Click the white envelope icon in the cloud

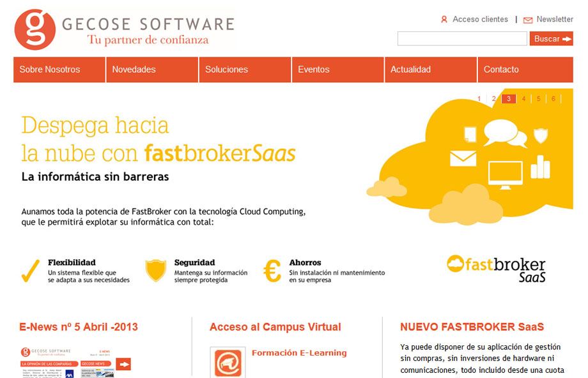(463, 158)
